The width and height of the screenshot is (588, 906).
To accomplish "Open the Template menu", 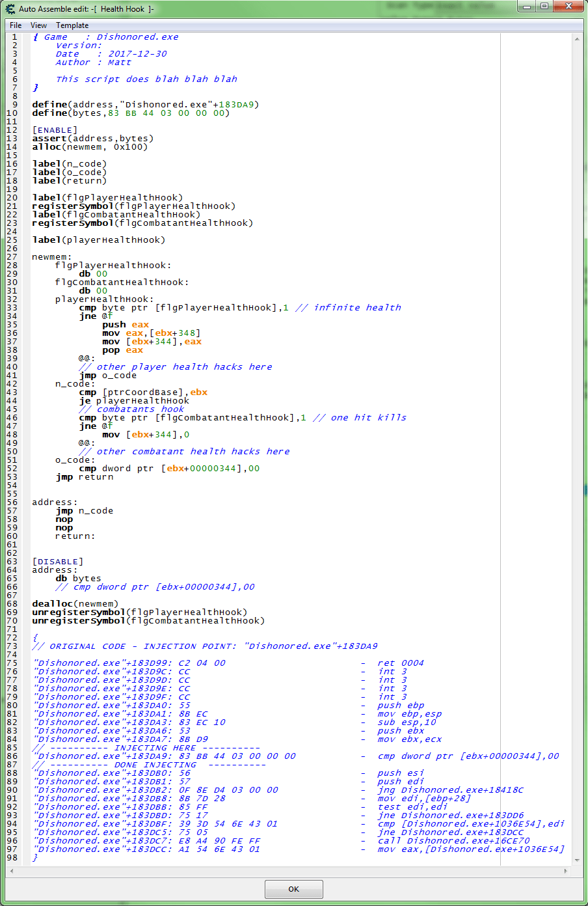I will pyautogui.click(x=72, y=25).
